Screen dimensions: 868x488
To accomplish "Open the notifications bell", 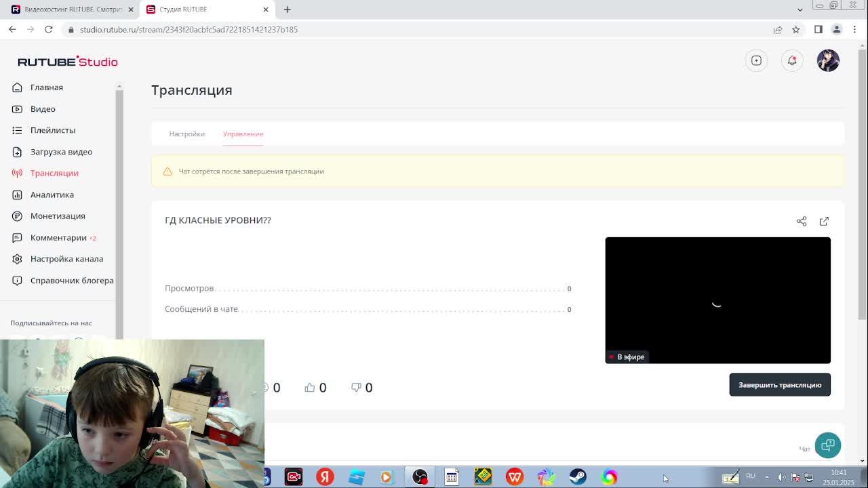I will coord(792,60).
